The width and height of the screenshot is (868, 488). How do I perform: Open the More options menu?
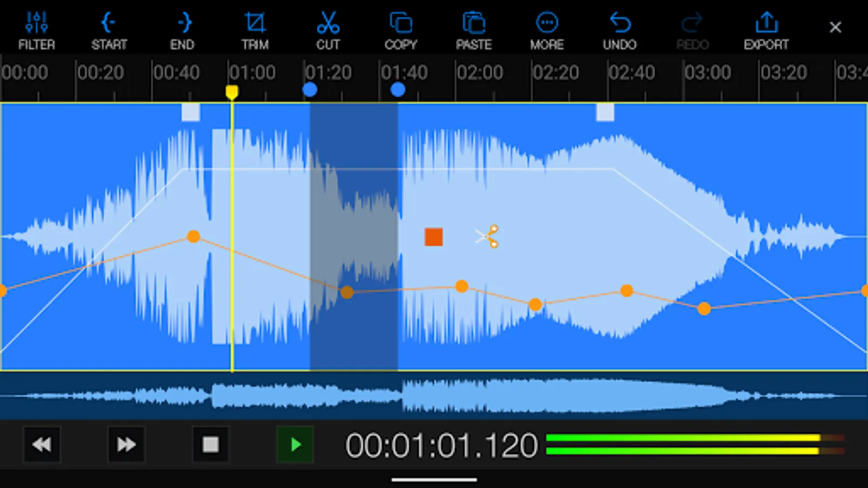click(547, 31)
